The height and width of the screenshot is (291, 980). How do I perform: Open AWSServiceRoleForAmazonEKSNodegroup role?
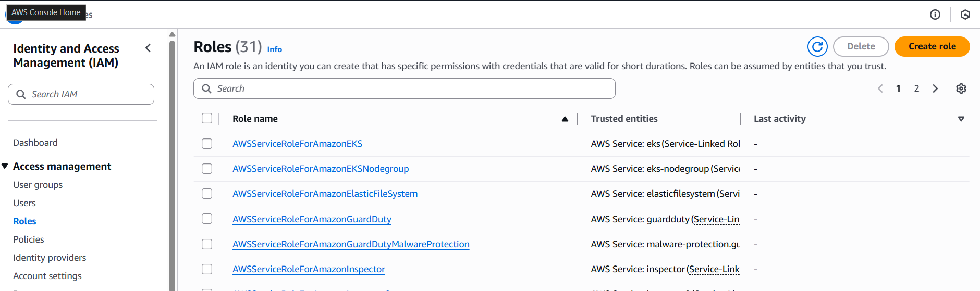tap(321, 169)
